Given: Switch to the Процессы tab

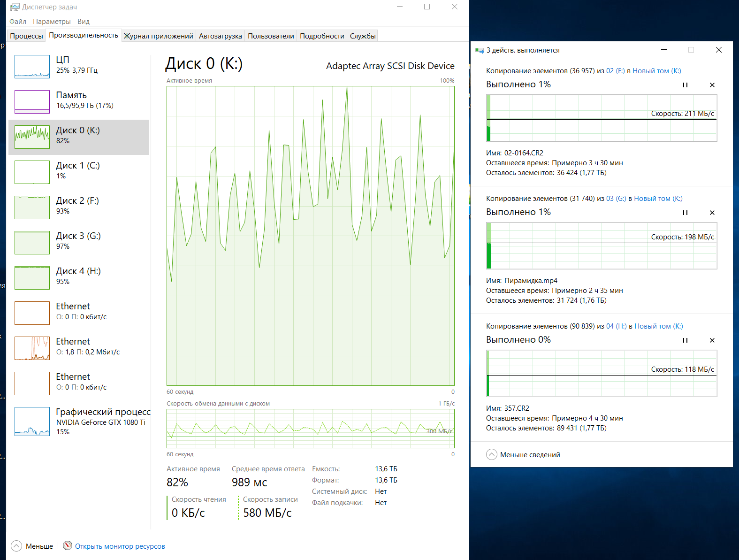Looking at the screenshot, I should point(26,36).
